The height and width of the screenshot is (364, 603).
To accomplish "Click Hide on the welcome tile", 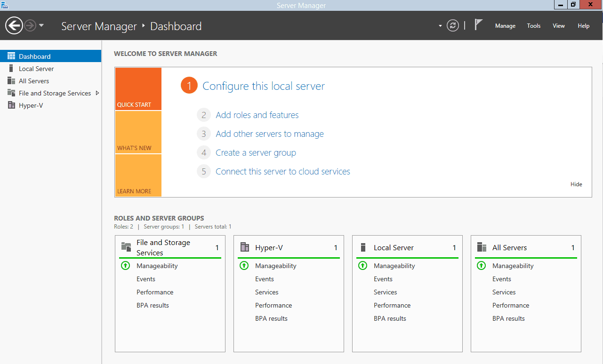I will (576, 184).
